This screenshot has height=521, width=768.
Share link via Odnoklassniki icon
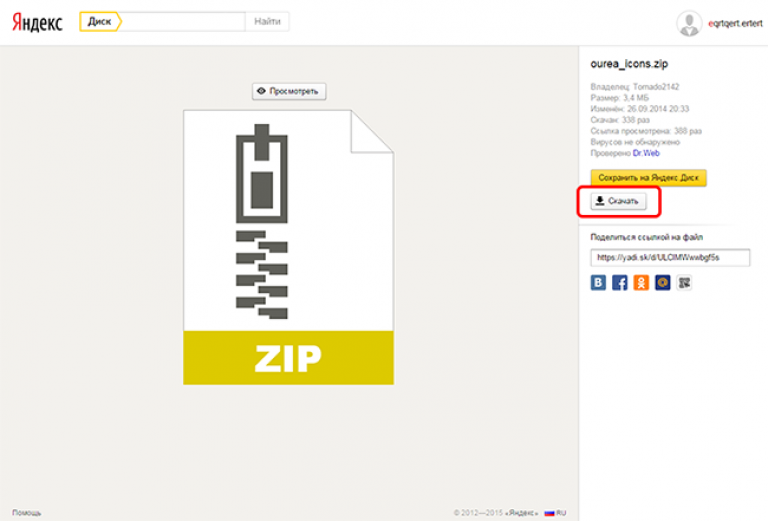click(x=641, y=283)
